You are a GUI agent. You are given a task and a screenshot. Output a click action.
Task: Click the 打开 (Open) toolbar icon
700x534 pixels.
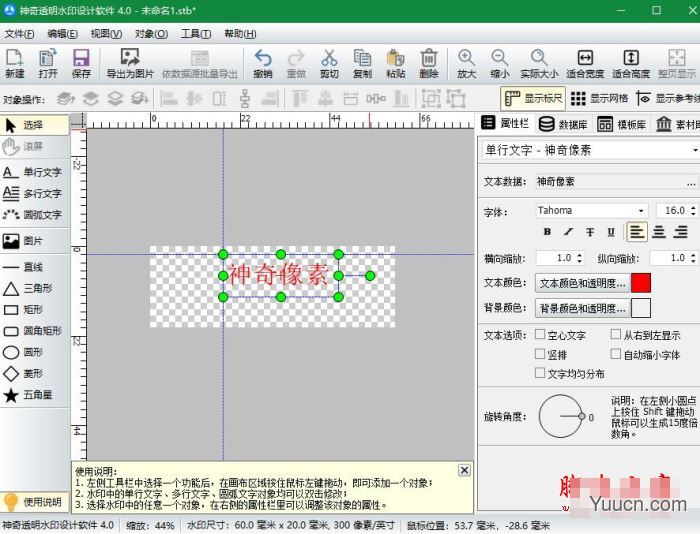tap(48, 64)
